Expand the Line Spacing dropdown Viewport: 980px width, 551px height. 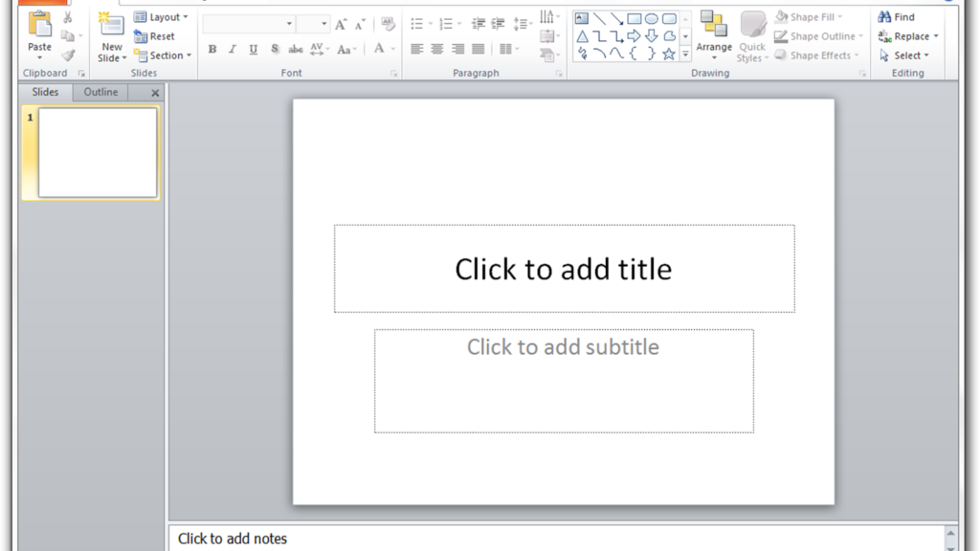[529, 23]
